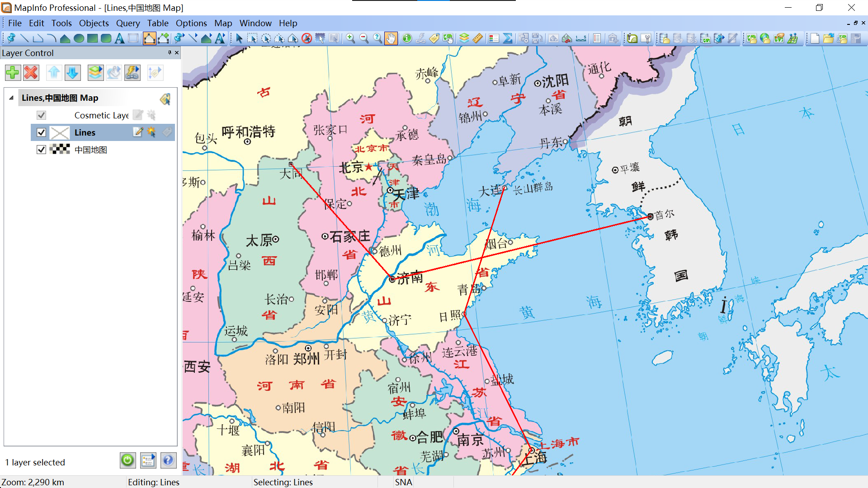Image resolution: width=868 pixels, height=488 pixels.
Task: Click the green Add Layer plus icon
Action: (13, 72)
